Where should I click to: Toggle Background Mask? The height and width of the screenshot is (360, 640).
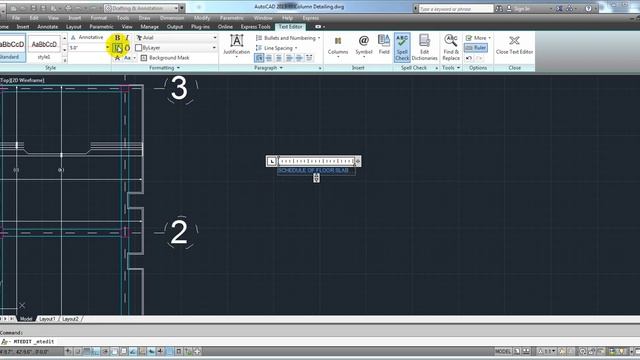click(165, 58)
